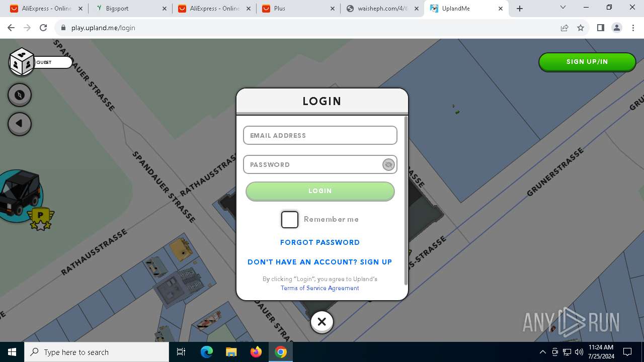This screenshot has width=644, height=362.
Task: Toggle password visibility eye icon
Action: (x=388, y=164)
